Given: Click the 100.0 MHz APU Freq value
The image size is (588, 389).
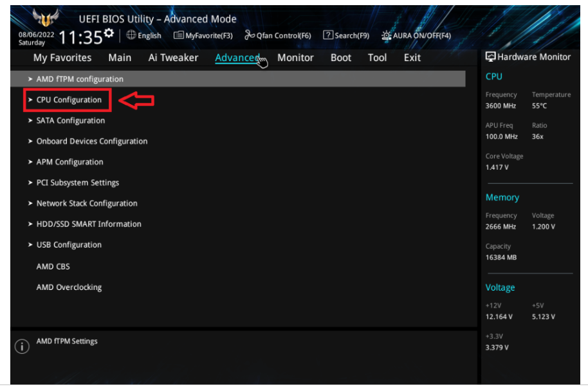Looking at the screenshot, I should click(502, 136).
